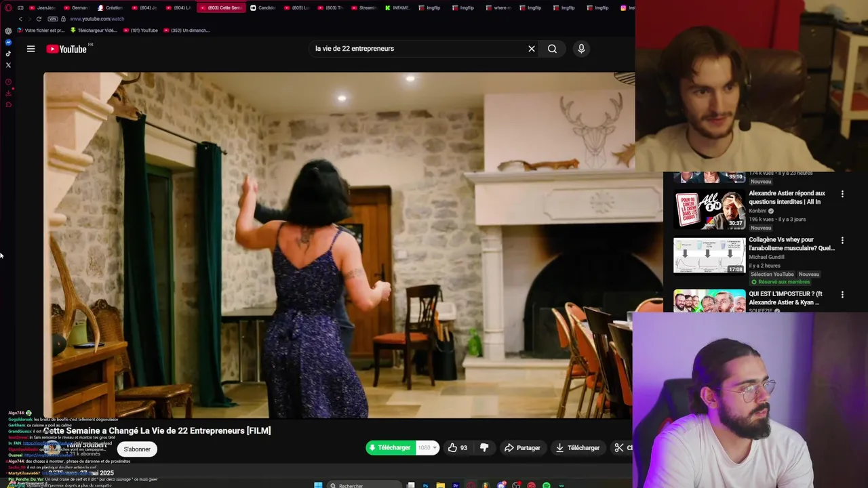Open the 17:08 Collagène video thumbnail
The image size is (868, 488).
click(709, 255)
